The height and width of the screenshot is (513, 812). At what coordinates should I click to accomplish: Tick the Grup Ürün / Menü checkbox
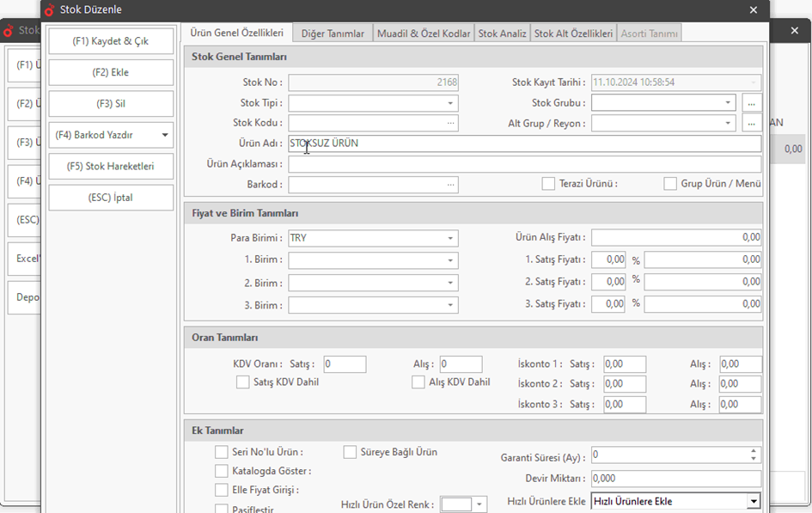click(x=670, y=184)
